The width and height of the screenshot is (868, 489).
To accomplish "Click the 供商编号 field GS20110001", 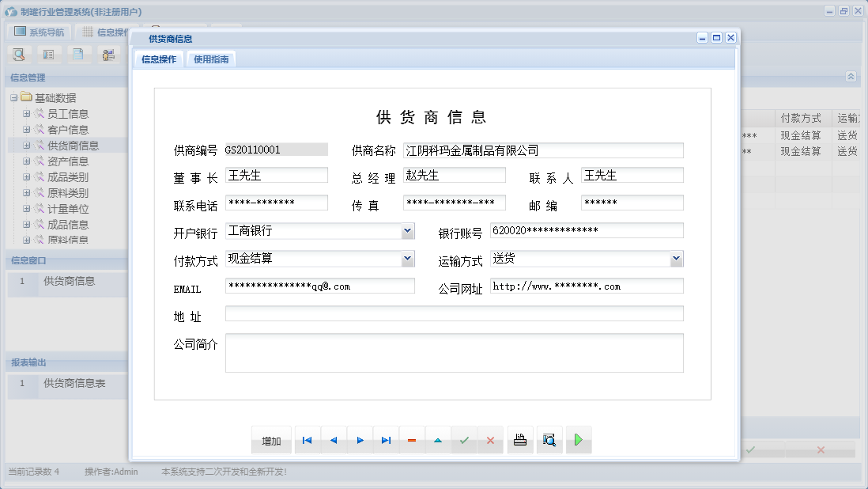I will (x=276, y=150).
